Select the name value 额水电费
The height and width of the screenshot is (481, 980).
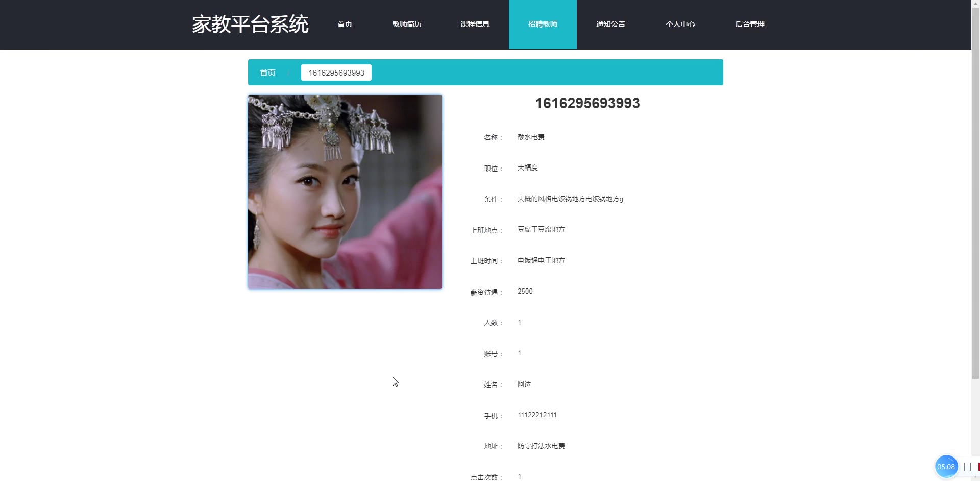(x=531, y=137)
